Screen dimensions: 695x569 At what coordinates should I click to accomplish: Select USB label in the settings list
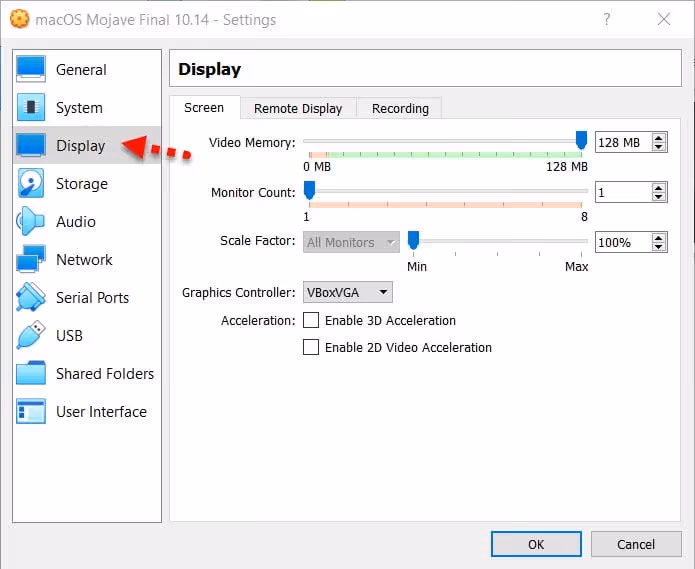70,335
